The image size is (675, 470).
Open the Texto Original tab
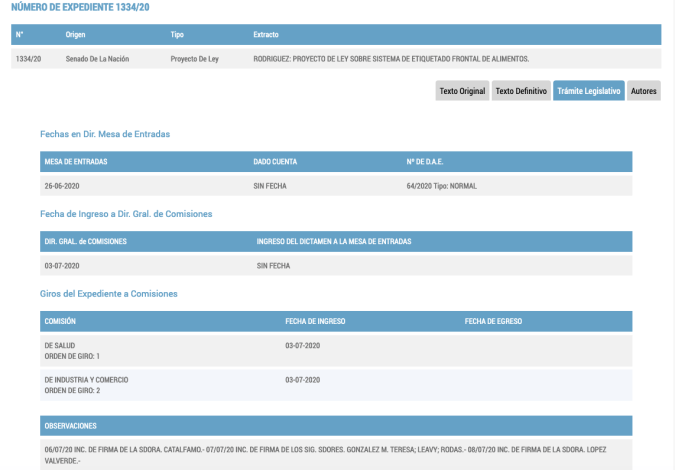[x=462, y=91]
